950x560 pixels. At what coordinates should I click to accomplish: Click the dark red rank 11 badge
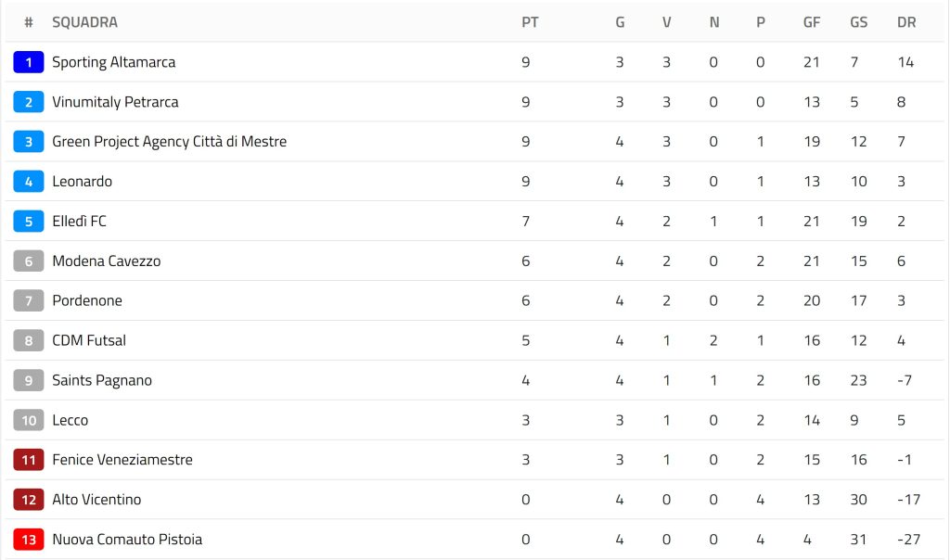pos(29,460)
